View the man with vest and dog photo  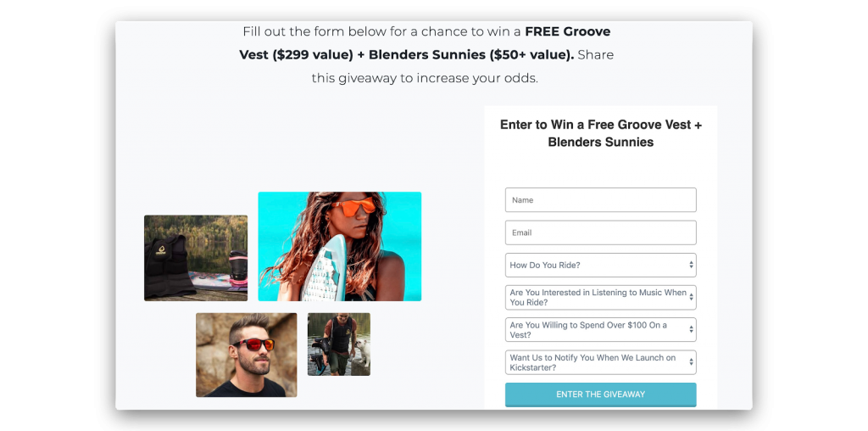[x=339, y=344]
